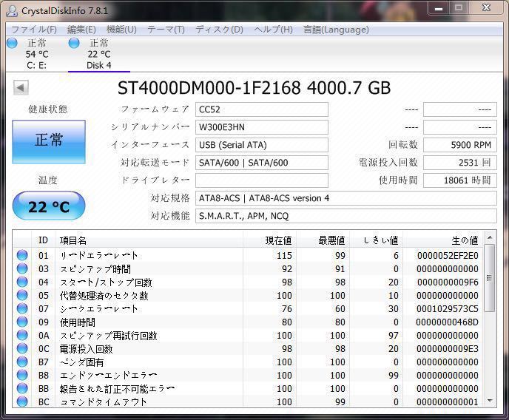Screen dimensions: 509x420
Task: Click the 最悪値 column header
Action: click(323, 240)
